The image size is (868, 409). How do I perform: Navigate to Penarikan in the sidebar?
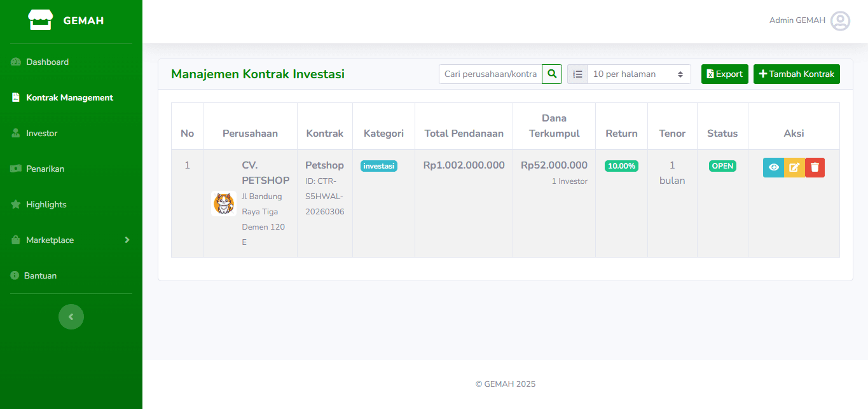click(x=45, y=169)
